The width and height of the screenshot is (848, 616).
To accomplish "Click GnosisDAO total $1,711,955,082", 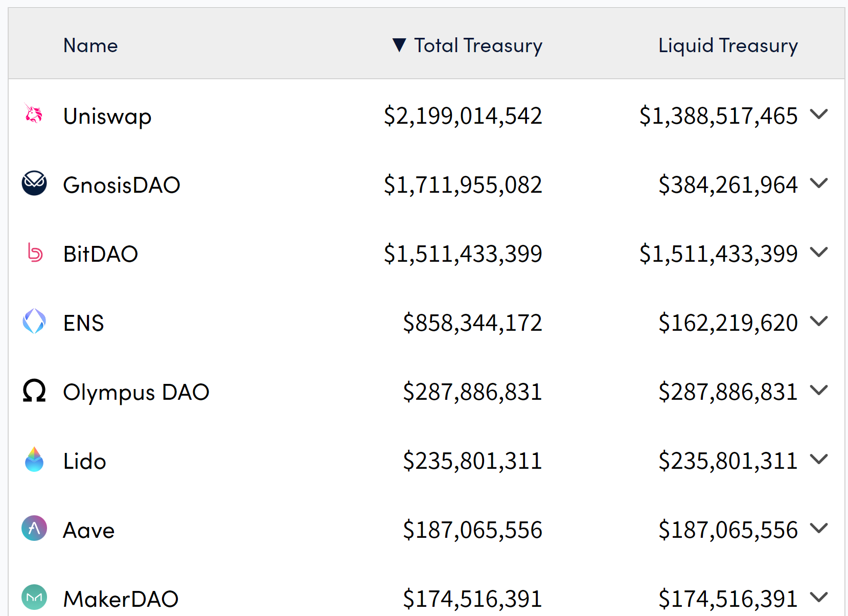I will point(463,185).
